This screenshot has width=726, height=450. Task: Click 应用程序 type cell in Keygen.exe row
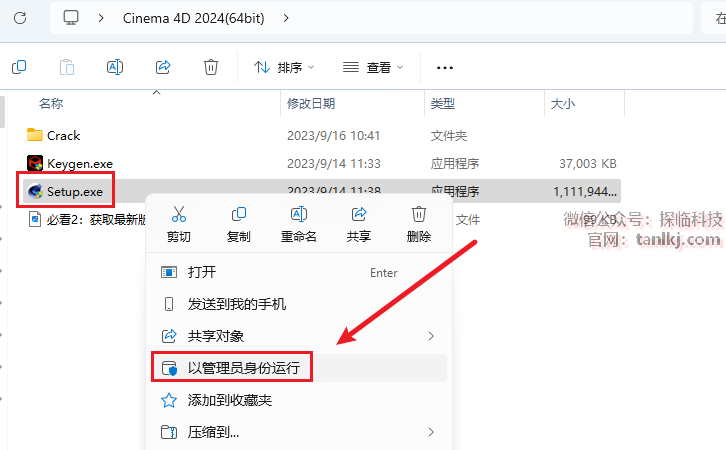click(455, 164)
